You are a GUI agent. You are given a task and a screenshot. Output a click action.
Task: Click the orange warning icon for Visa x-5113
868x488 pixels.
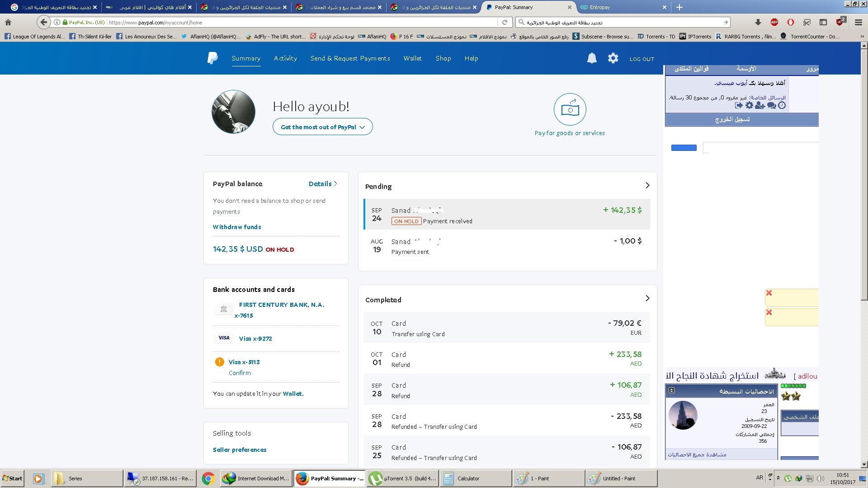tap(219, 362)
